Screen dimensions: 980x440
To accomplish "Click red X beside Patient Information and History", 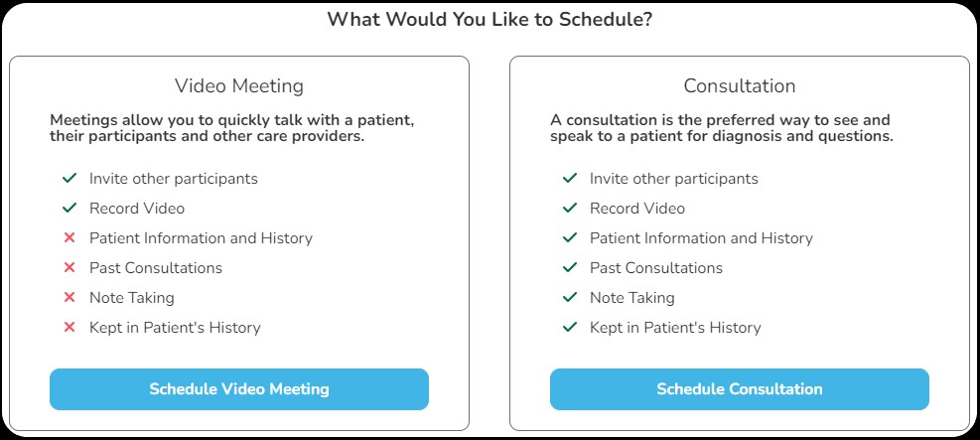I will tap(70, 238).
